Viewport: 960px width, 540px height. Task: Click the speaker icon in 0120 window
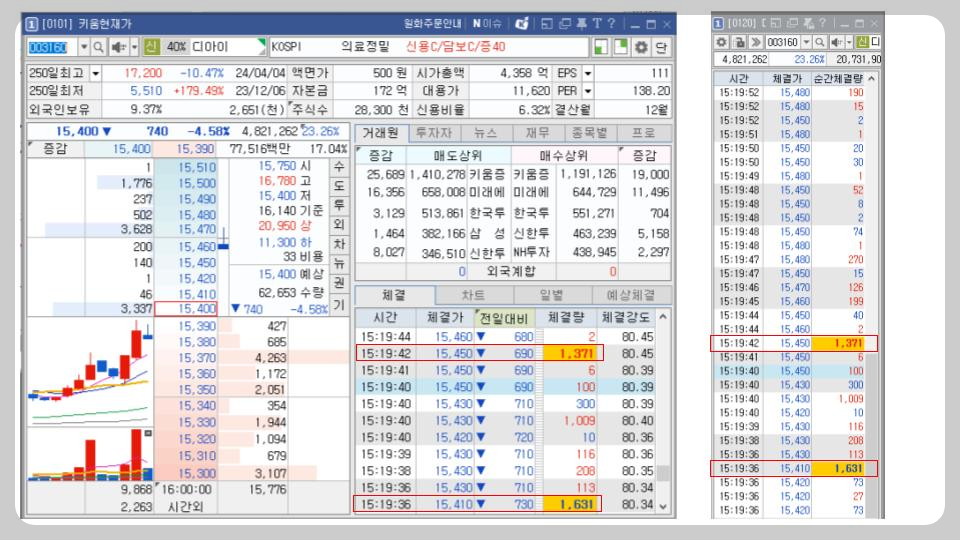(836, 42)
